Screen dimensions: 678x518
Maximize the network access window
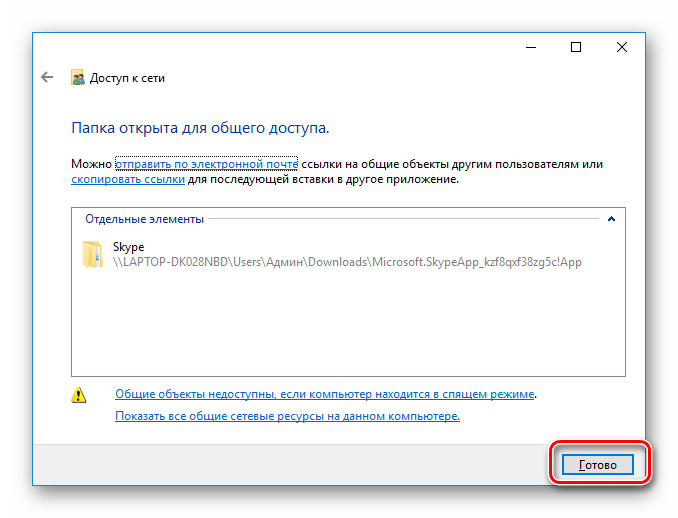point(576,47)
